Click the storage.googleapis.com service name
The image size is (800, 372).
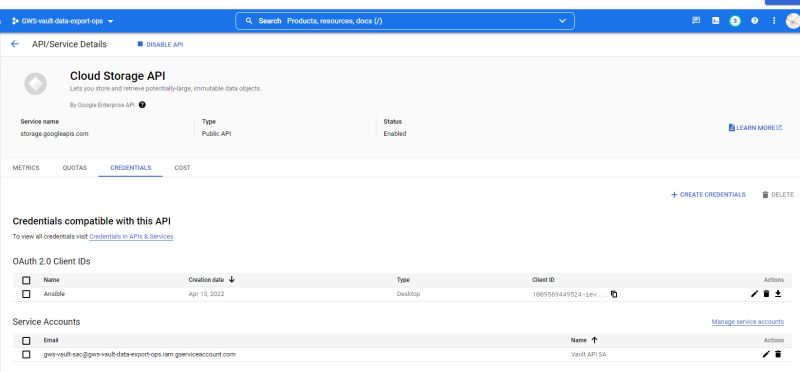(55, 134)
